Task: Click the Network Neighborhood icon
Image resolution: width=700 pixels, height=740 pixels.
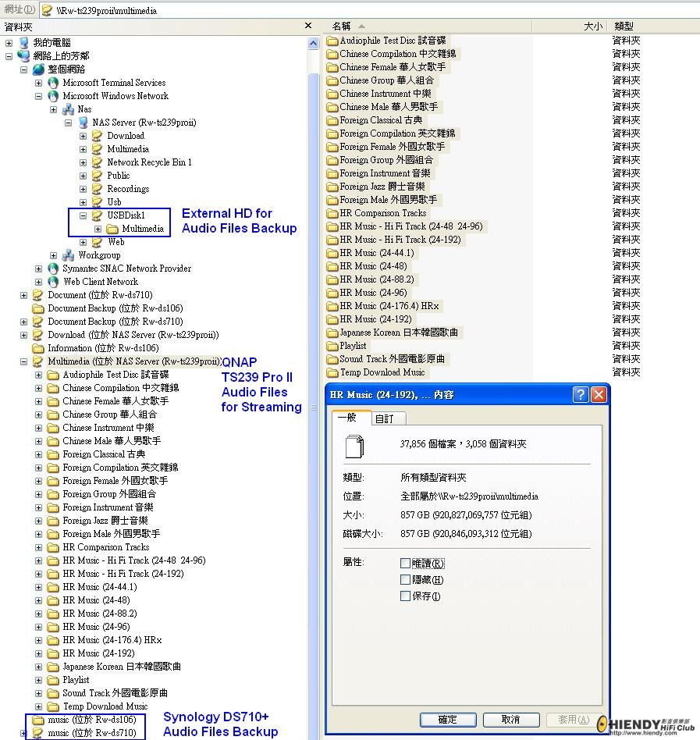Action: [23, 55]
